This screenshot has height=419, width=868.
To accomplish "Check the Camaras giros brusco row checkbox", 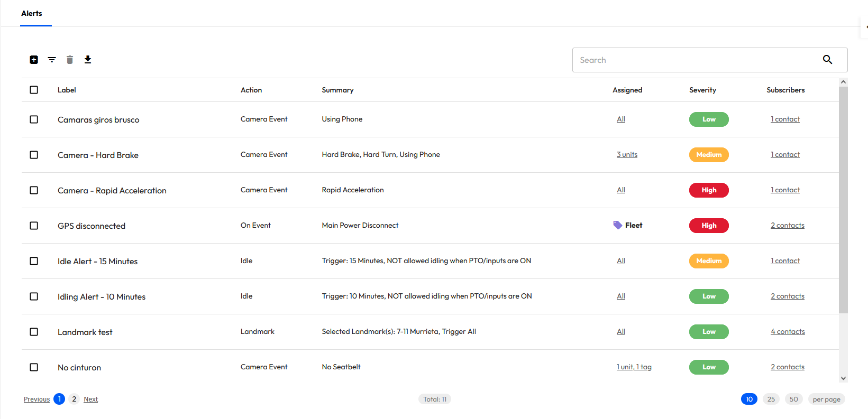I will [34, 119].
